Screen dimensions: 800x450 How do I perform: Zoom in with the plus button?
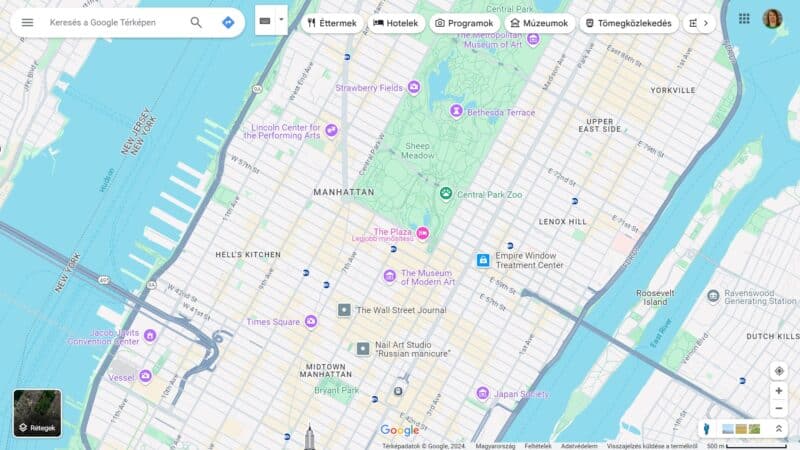pyautogui.click(x=779, y=391)
